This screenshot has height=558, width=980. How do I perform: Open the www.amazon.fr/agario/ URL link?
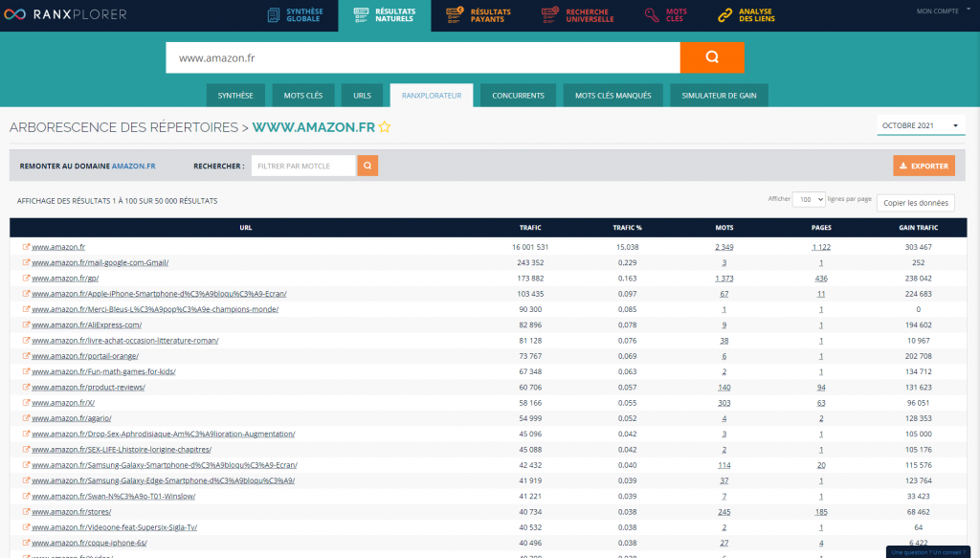71,418
